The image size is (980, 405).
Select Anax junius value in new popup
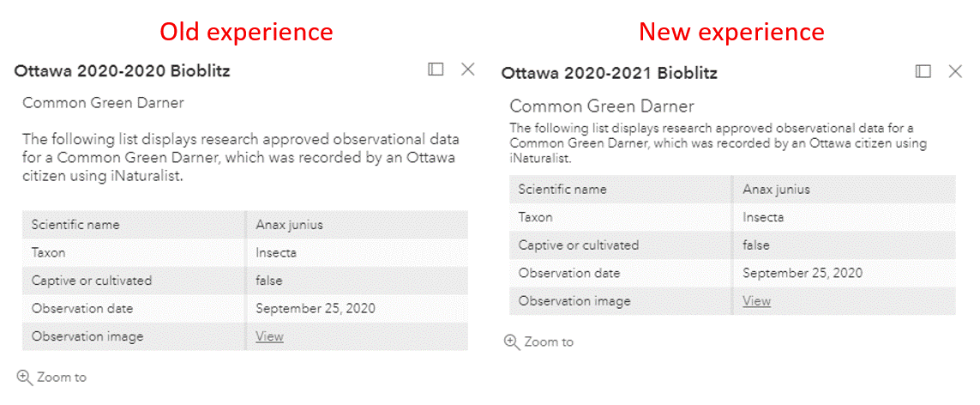point(776,190)
